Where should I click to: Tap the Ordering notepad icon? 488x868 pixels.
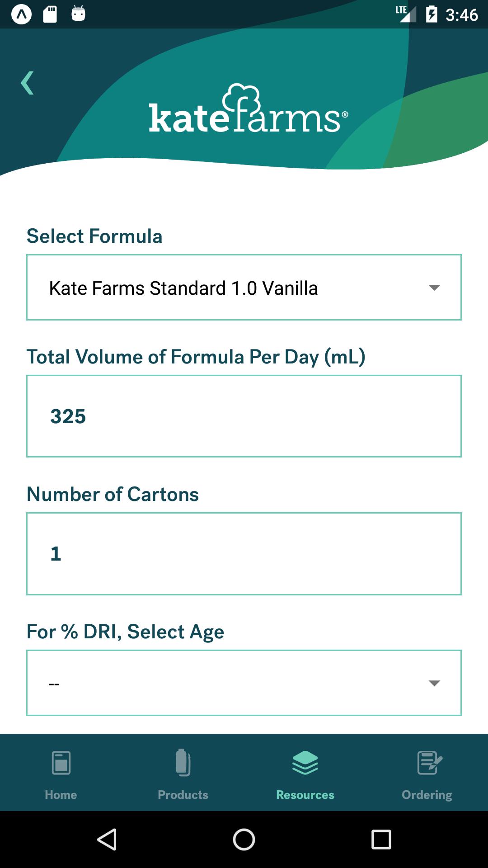point(429,763)
